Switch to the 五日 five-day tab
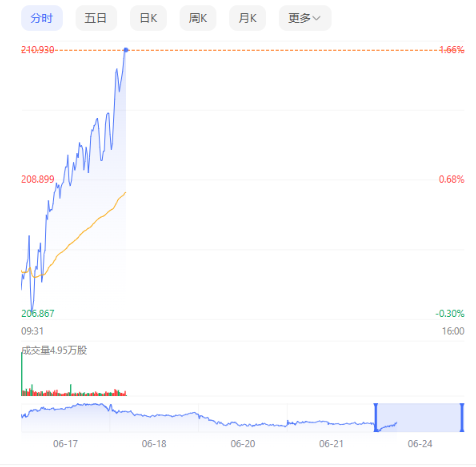Viewport: 476px width, 467px height. [x=96, y=18]
